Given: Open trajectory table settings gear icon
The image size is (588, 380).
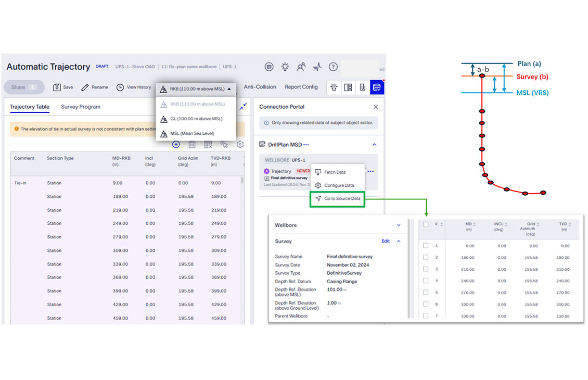Looking at the screenshot, I should tap(240, 145).
